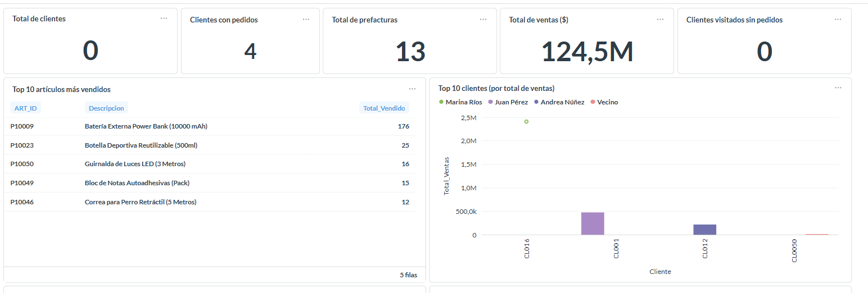Open the ellipsis menu on Total de clientes card
868x293 pixels.
164,19
